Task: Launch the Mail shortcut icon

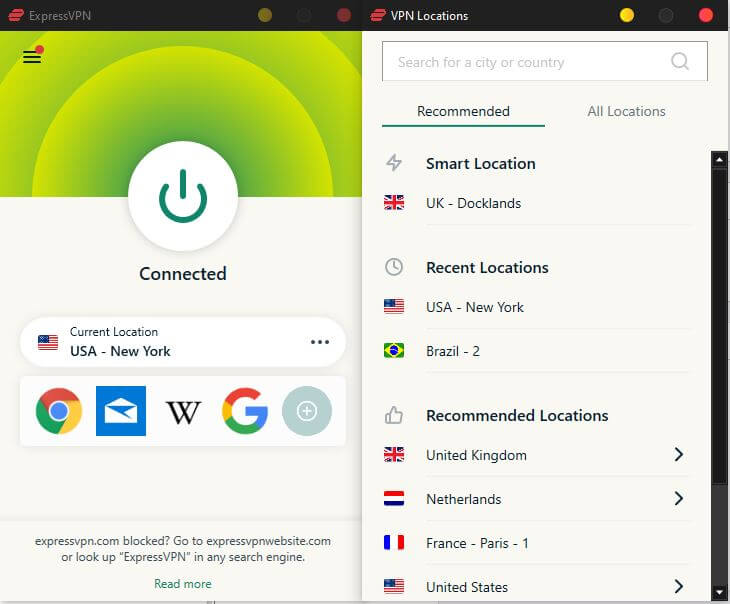Action: tap(121, 411)
